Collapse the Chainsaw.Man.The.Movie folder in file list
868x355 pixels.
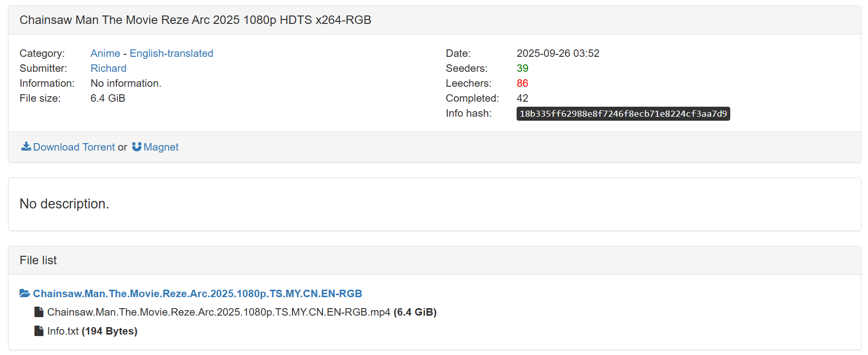[197, 294]
